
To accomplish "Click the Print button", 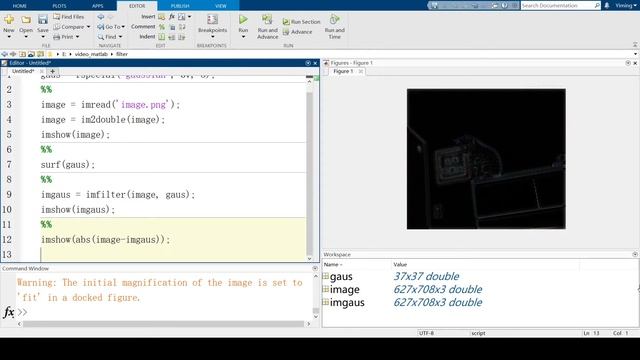I will tap(63, 37).
